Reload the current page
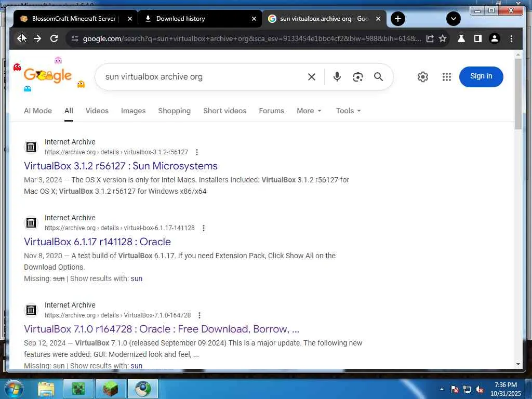This screenshot has width=532, height=399. click(x=54, y=38)
